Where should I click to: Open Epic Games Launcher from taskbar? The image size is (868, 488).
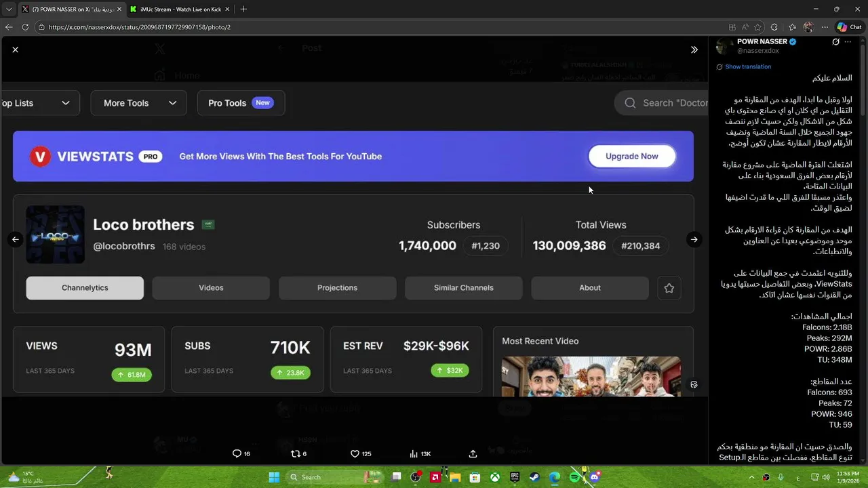tap(515, 477)
